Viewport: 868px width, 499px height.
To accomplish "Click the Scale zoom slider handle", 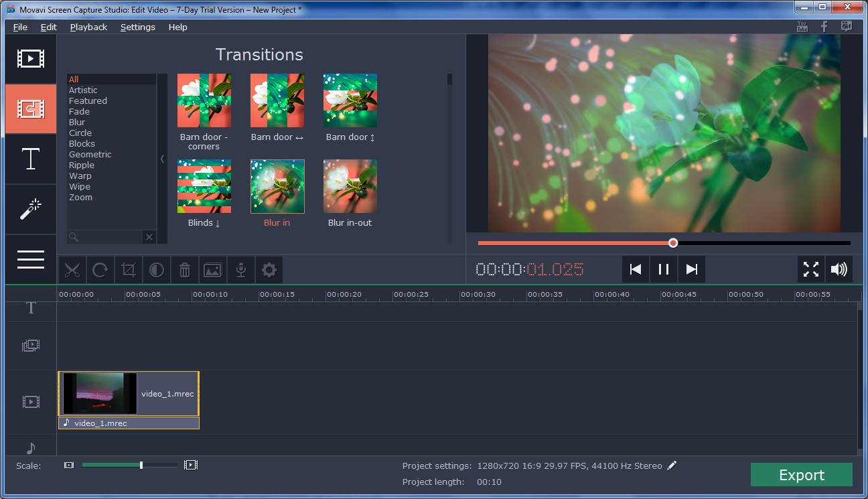I will (x=141, y=465).
